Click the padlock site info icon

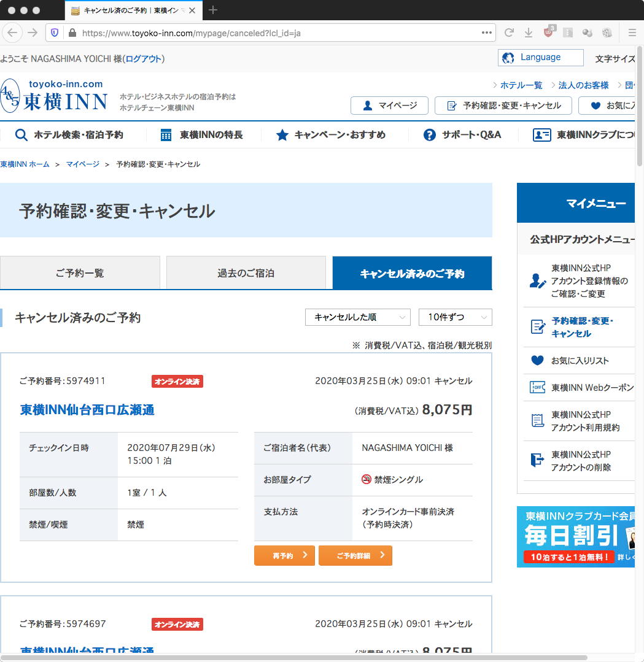pyautogui.click(x=72, y=33)
